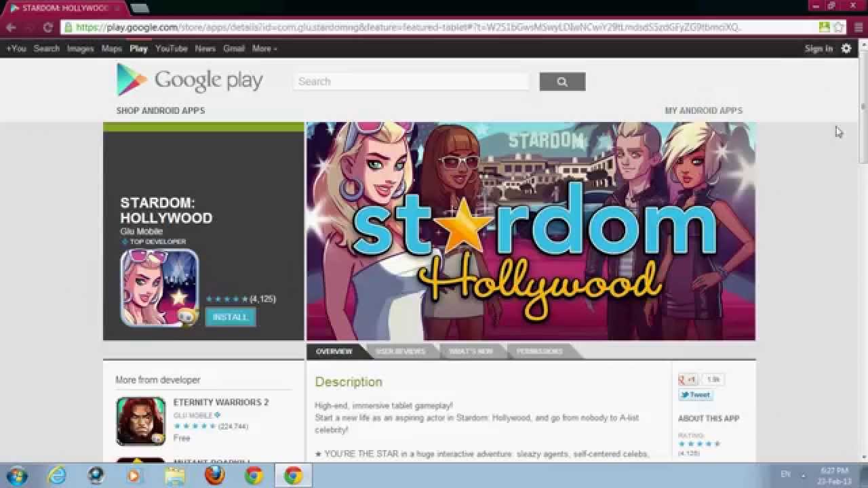
Task: Click the 'Free' price under Eternity Warriors 2
Action: [182, 439]
